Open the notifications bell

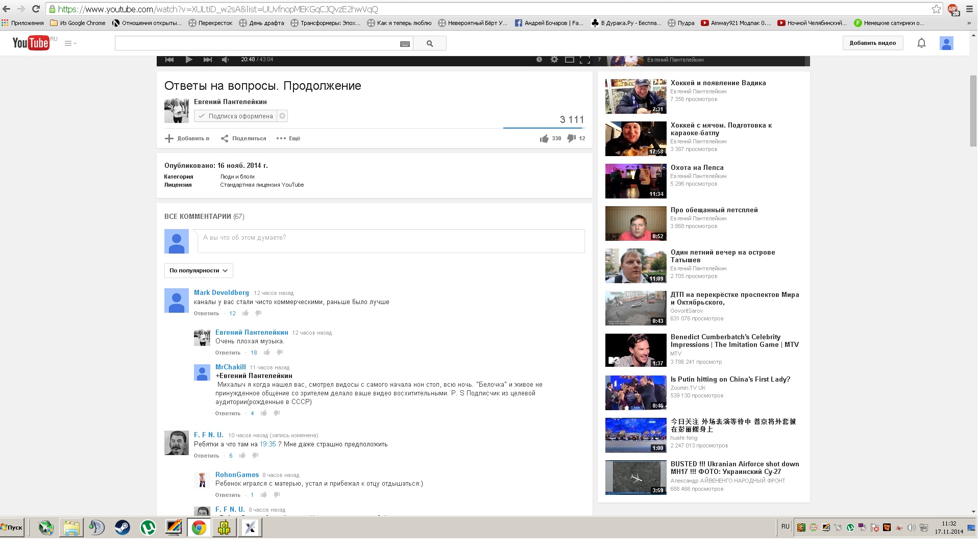pos(921,43)
